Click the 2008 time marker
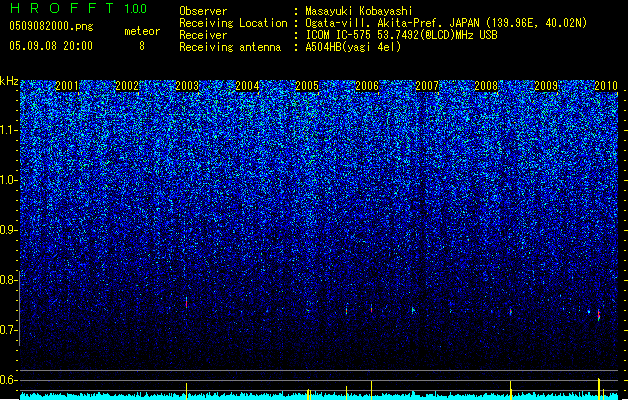The height and width of the screenshot is (400, 629). [x=486, y=86]
